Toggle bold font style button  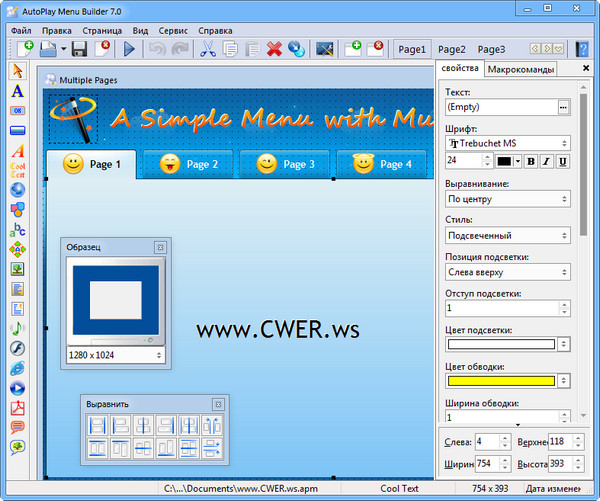coord(531,161)
